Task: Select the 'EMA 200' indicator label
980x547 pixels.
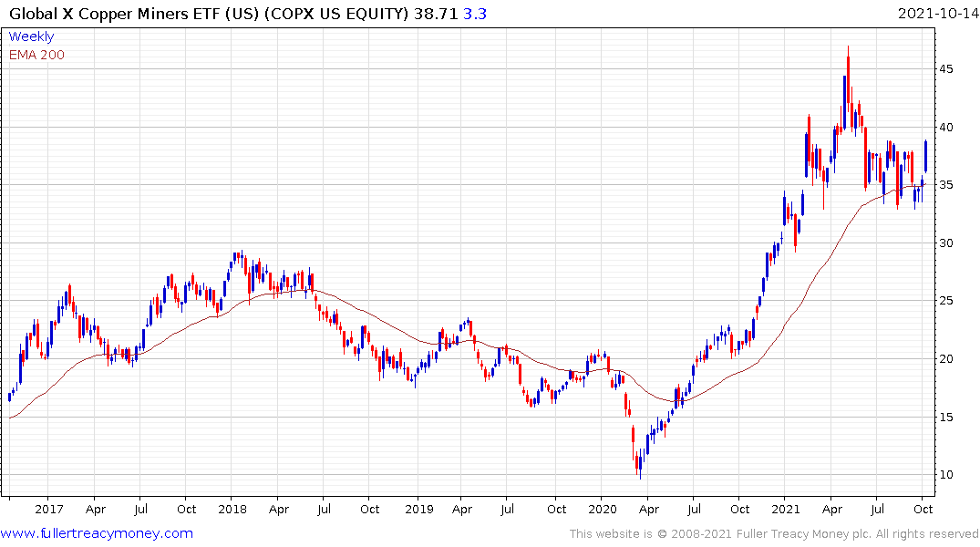Action: pyautogui.click(x=36, y=55)
